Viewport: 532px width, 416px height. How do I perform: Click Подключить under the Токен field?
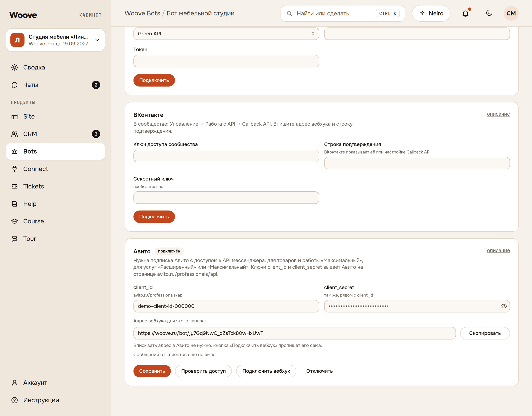(154, 80)
